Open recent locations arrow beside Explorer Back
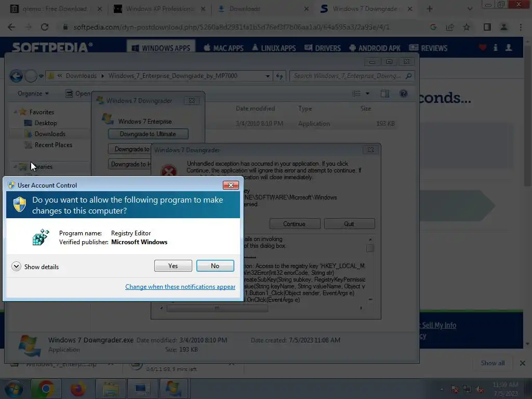This screenshot has width=532, height=399. (41, 76)
